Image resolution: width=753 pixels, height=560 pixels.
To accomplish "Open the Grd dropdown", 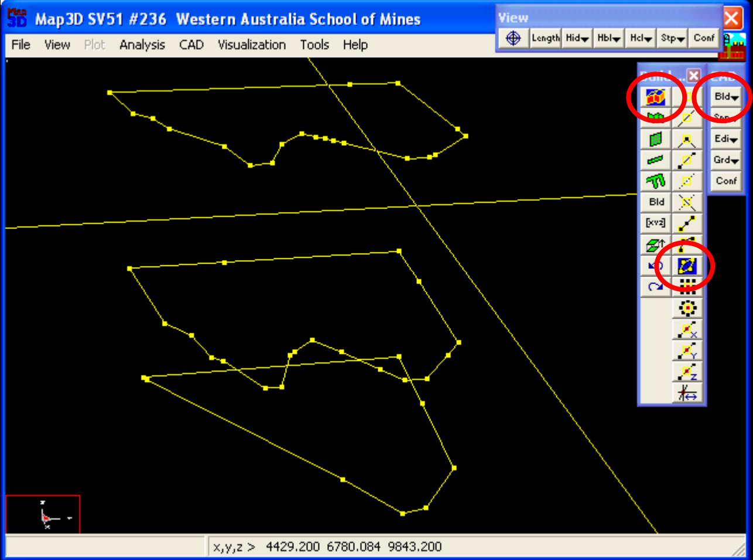I will point(726,160).
